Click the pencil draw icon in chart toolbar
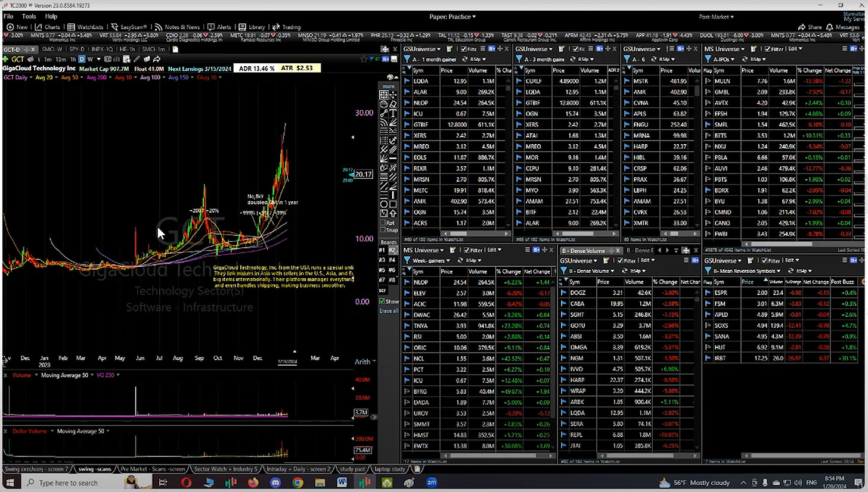Viewport: 868px width, 492px height. (137, 59)
